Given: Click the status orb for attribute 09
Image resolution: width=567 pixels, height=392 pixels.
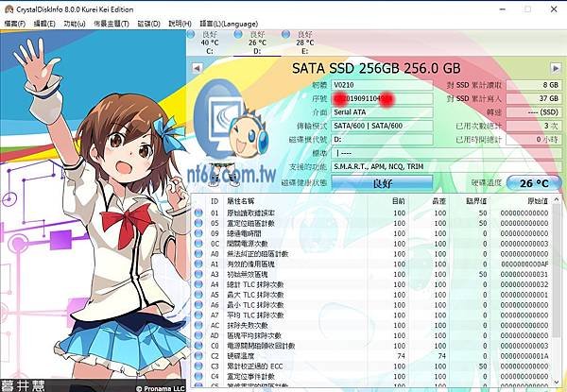Looking at the screenshot, I should [198, 233].
